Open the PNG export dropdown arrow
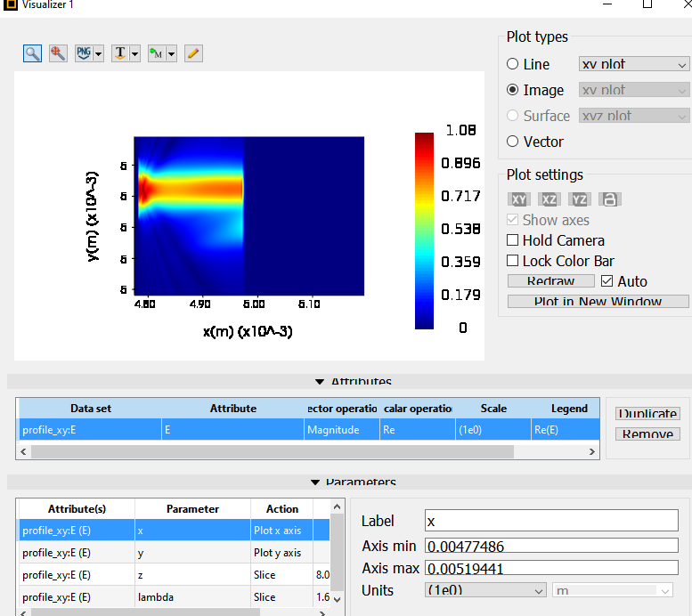Screen dimensions: 692x616 [99, 53]
